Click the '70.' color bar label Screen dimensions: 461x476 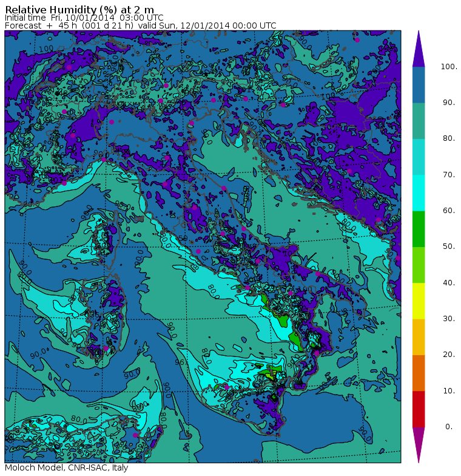tap(449, 175)
